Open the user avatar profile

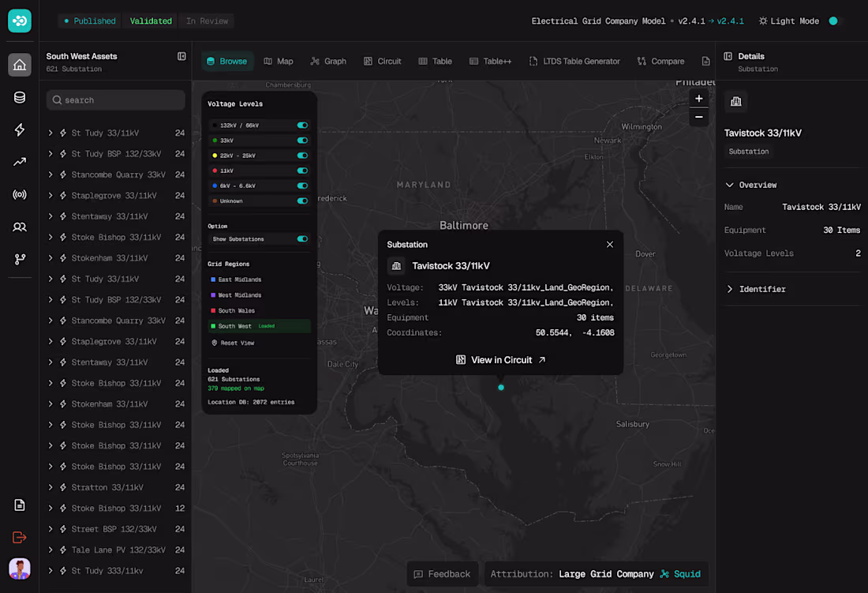point(20,569)
